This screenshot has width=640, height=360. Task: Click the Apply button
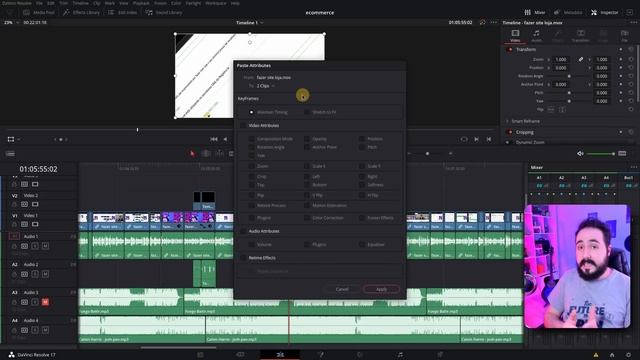click(x=381, y=289)
